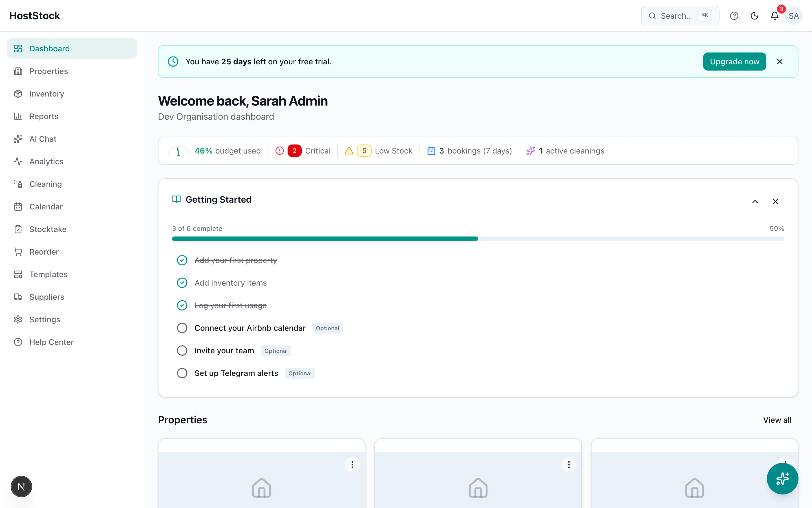Click the second property card thumbnail
Image resolution: width=812 pixels, height=508 pixels.
point(478,480)
